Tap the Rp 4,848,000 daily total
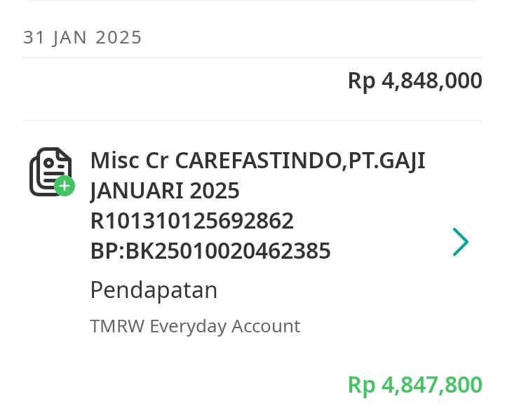The width and height of the screenshot is (505, 420). tap(415, 81)
